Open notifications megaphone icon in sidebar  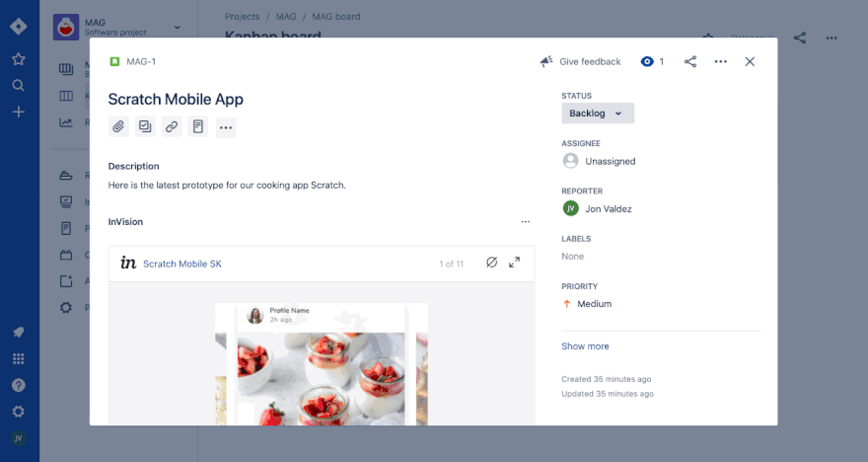pos(19,333)
